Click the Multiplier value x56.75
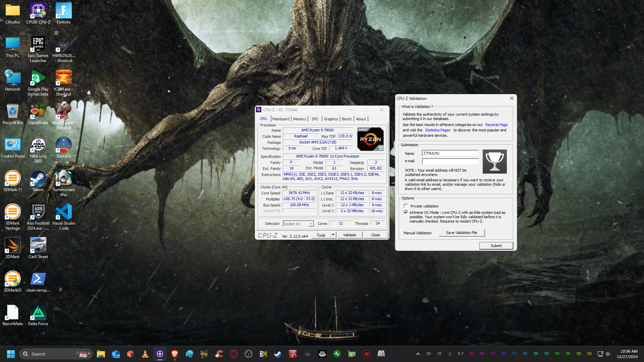 tap(299, 199)
